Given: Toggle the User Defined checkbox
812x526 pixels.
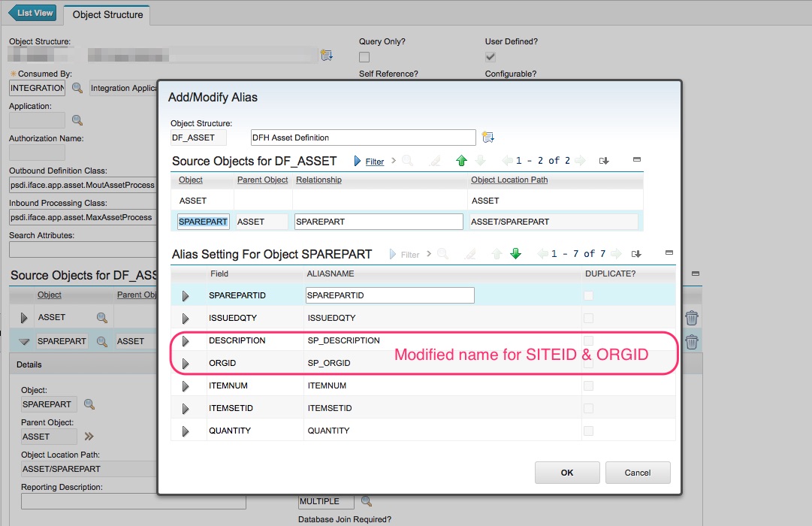Looking at the screenshot, I should 491,57.
